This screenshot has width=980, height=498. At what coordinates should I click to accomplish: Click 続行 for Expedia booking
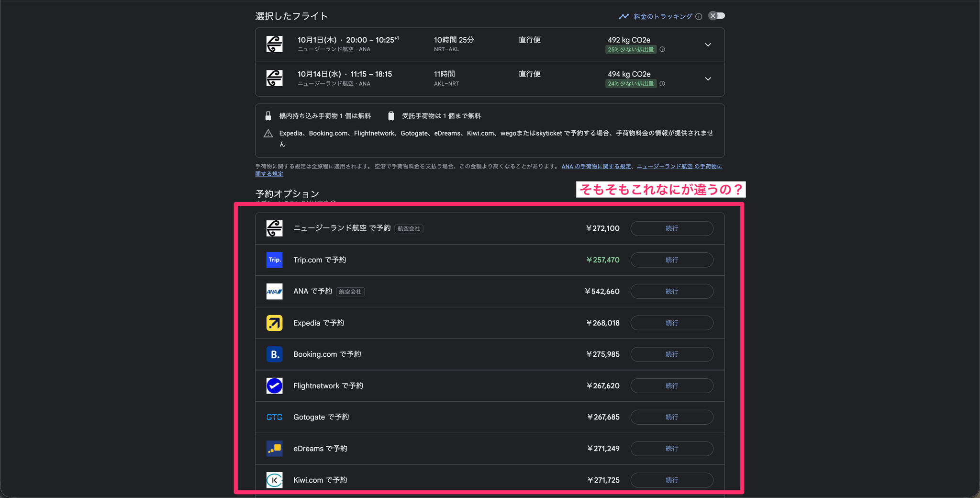[672, 323]
